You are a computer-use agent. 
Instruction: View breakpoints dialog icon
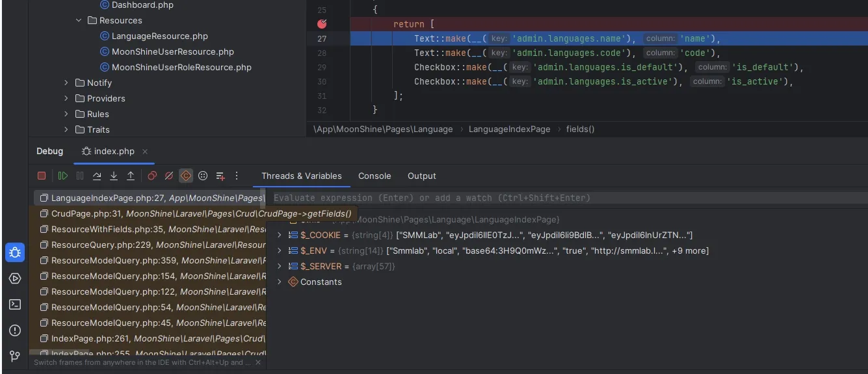[152, 176]
